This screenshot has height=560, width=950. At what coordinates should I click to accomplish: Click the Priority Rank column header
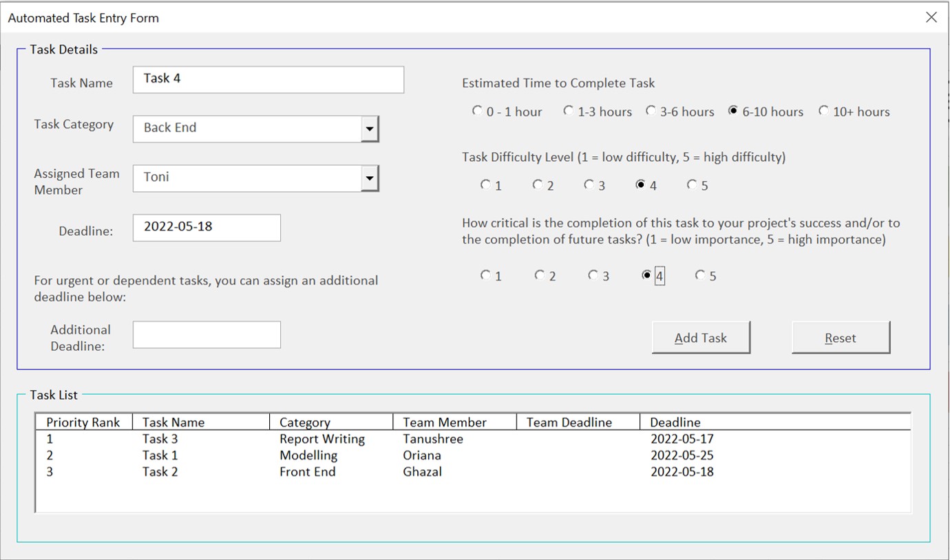[83, 422]
